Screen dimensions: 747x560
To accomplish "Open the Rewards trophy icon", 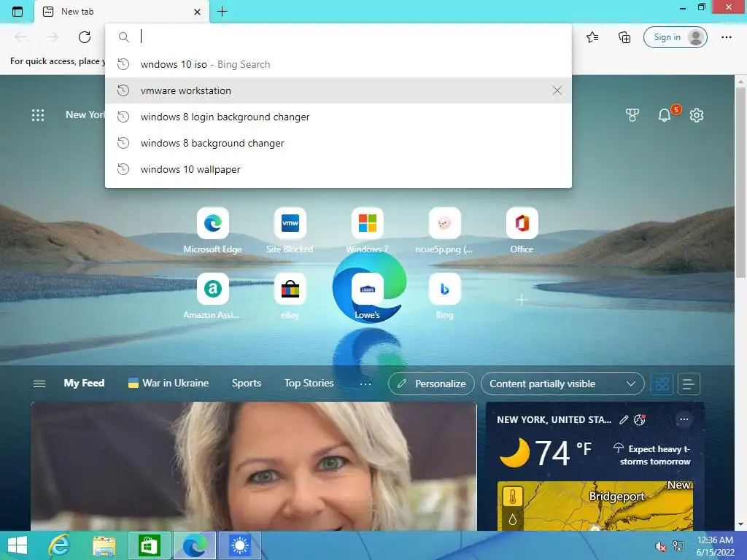I will [x=632, y=114].
